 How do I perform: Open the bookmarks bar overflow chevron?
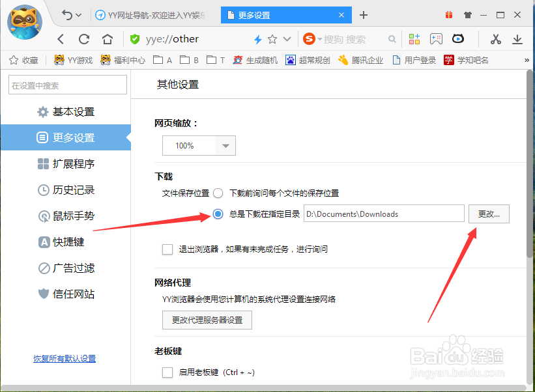coord(528,59)
